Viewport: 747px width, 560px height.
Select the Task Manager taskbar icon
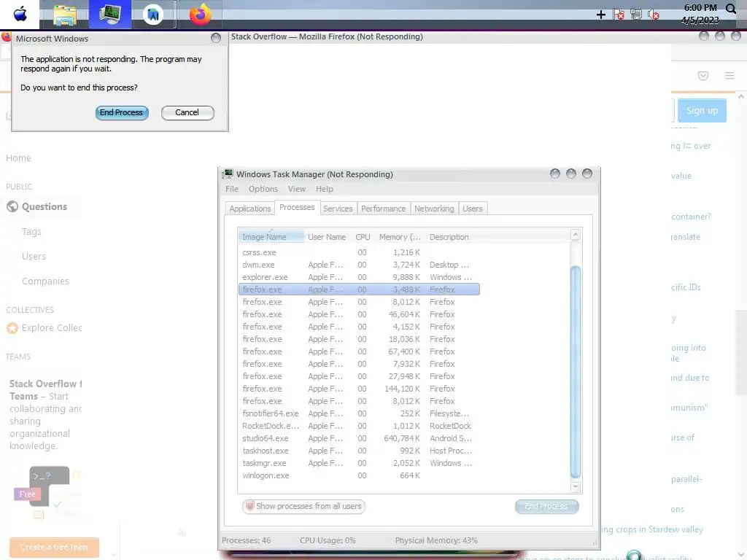click(110, 15)
